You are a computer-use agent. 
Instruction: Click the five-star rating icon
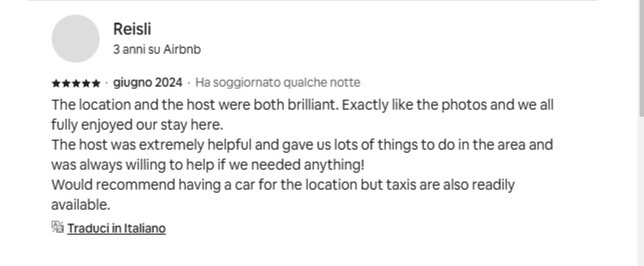[76, 83]
